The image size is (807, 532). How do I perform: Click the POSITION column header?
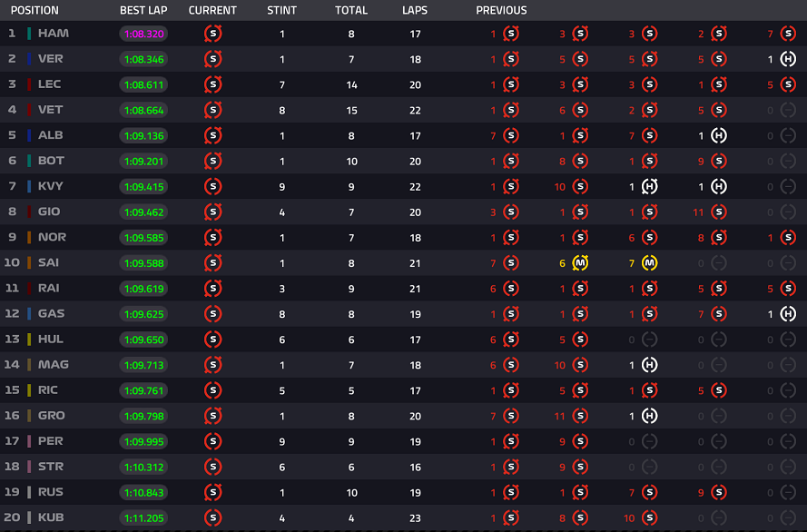(x=34, y=11)
